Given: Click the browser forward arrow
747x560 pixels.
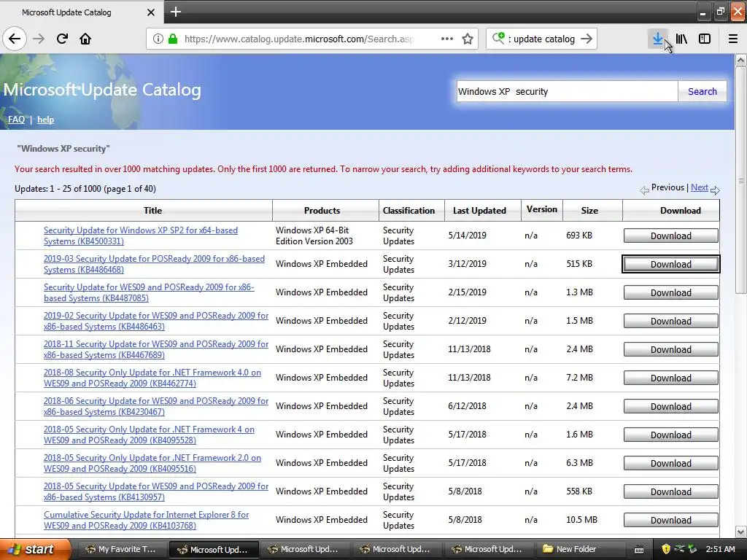Looking at the screenshot, I should tap(39, 39).
